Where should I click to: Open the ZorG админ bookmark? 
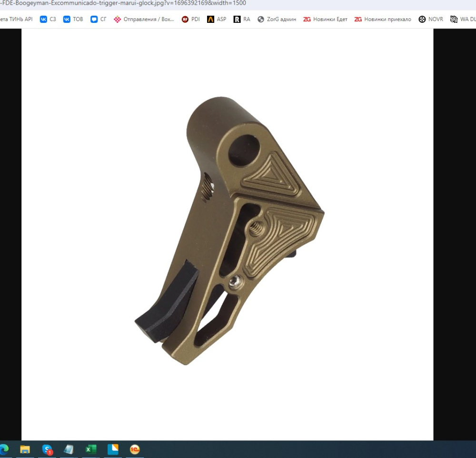click(x=277, y=19)
